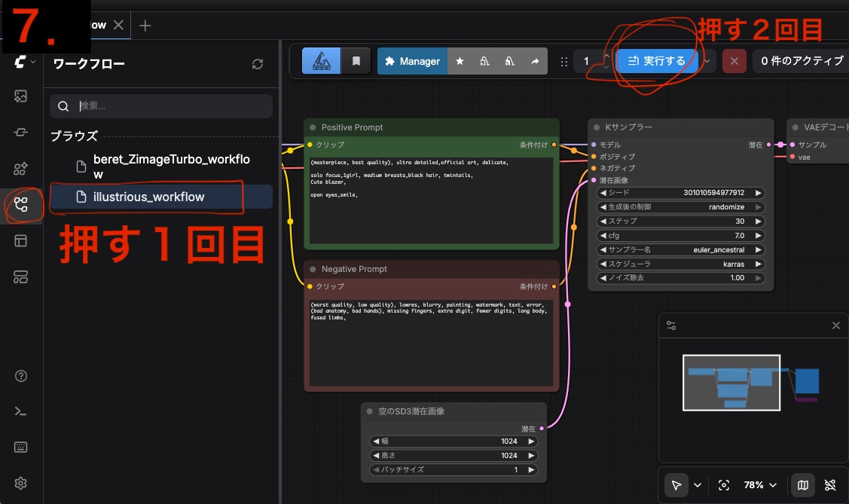Viewport: 849px width, 504px height.
Task: Toggle the minimap visibility button
Action: pos(803,485)
